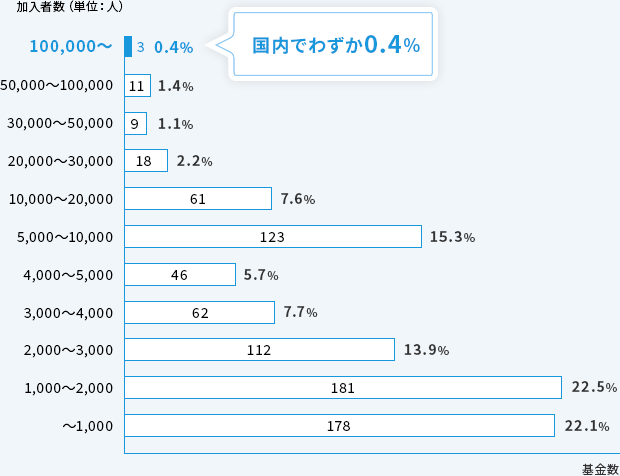Viewport: 620px width, 476px height.
Task: Select the 100,000~ category label
Action: click(x=70, y=47)
